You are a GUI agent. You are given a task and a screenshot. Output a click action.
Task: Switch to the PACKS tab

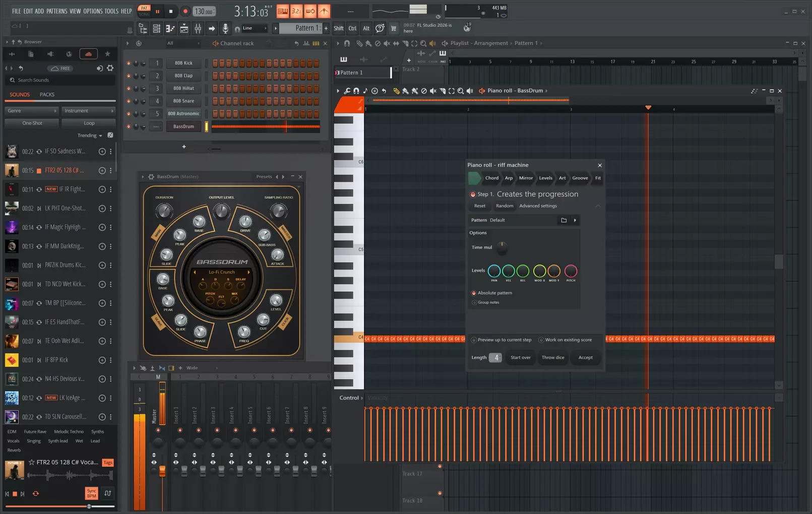coord(47,95)
